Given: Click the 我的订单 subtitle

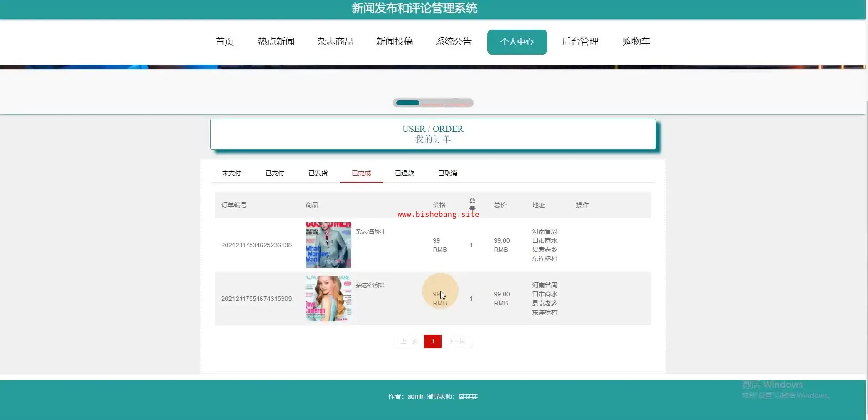Looking at the screenshot, I should [x=433, y=139].
